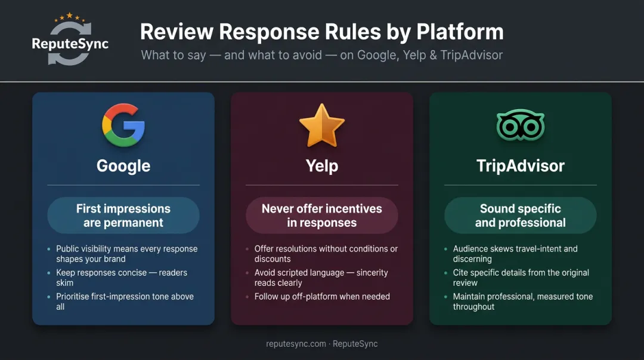Click the 'Sound specific and professional' pill
The image size is (644, 360).
point(521,215)
